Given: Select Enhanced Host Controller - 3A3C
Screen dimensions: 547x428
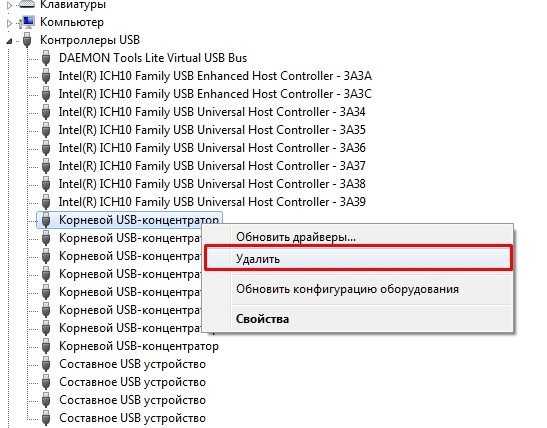Looking at the screenshot, I should point(215,94).
